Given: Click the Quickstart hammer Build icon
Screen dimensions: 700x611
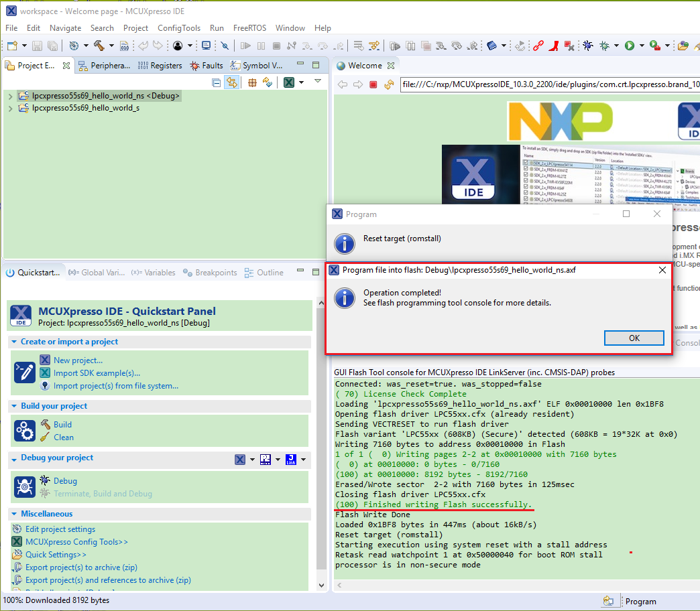Looking at the screenshot, I should click(46, 425).
